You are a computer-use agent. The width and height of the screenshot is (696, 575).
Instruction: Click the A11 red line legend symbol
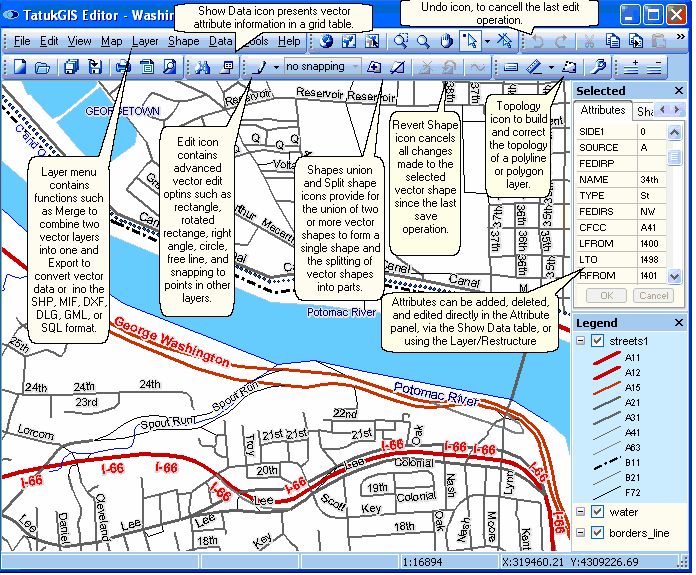[607, 358]
